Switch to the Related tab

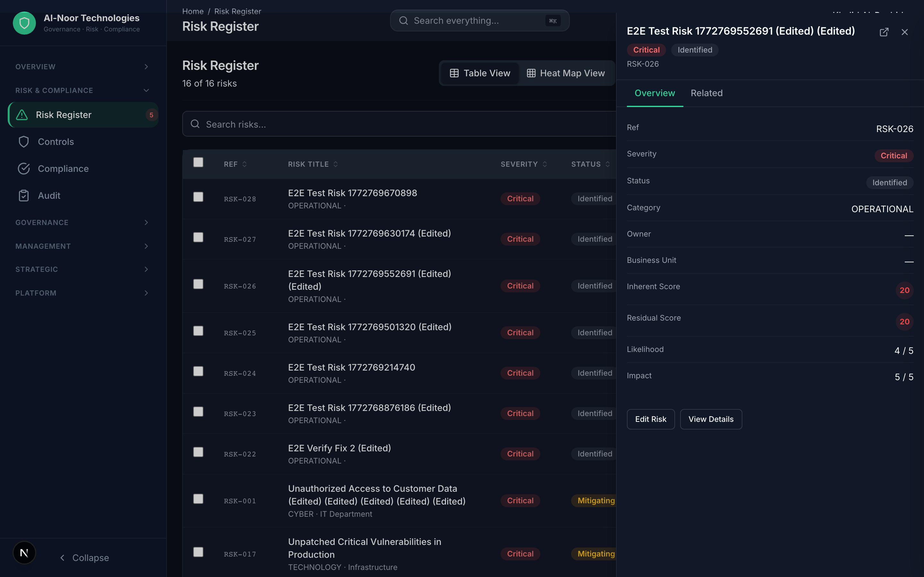coord(706,93)
